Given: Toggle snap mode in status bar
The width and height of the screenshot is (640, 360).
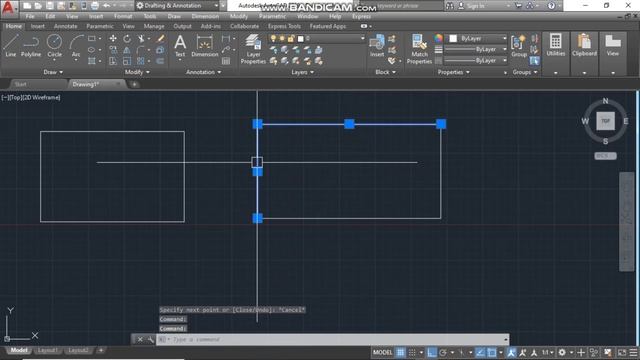Looking at the screenshot, I should tap(412, 352).
